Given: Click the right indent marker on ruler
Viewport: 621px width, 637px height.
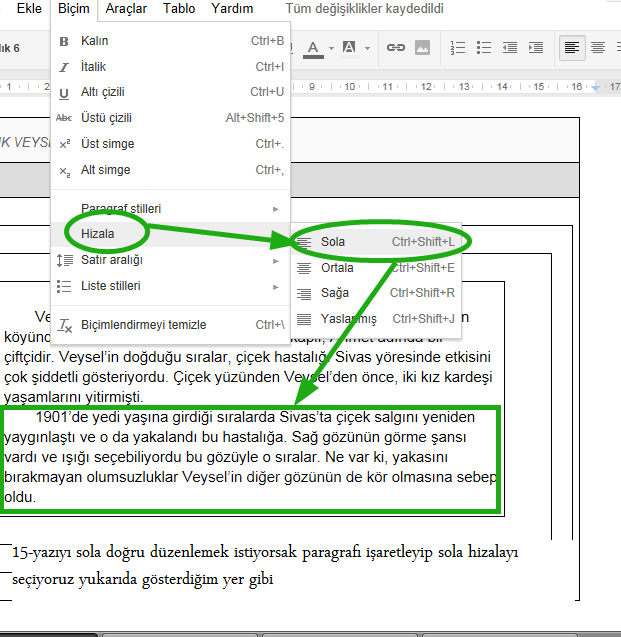Looking at the screenshot, I should point(595,87).
